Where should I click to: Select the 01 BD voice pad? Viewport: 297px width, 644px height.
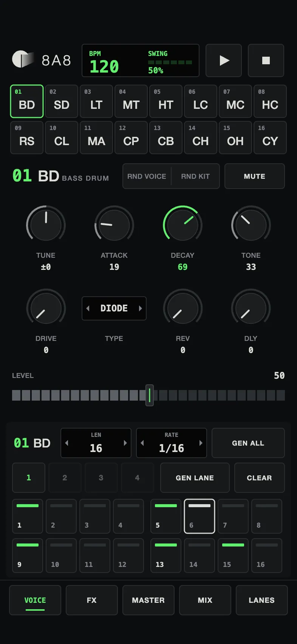click(27, 101)
